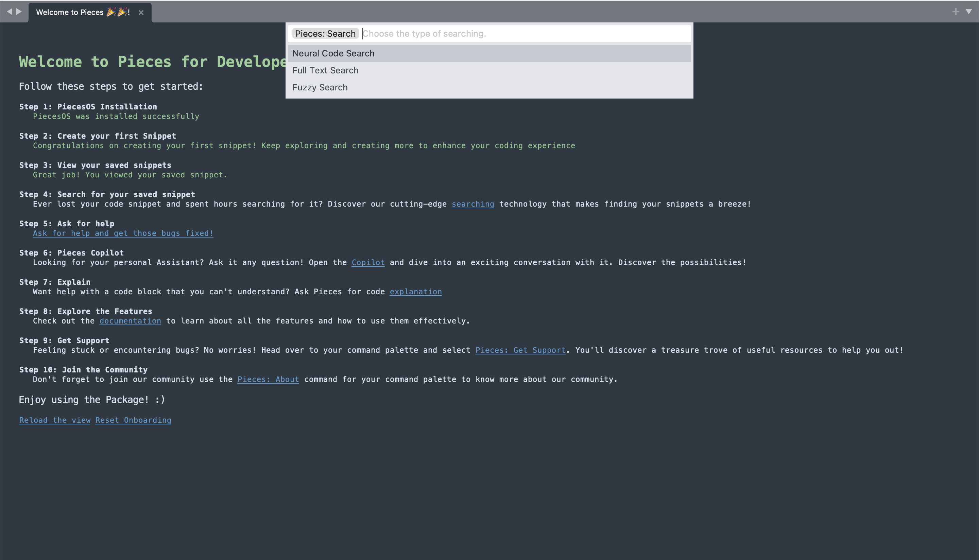Click the Step 3: View your saved snippets heading
The image size is (979, 560).
tap(96, 165)
